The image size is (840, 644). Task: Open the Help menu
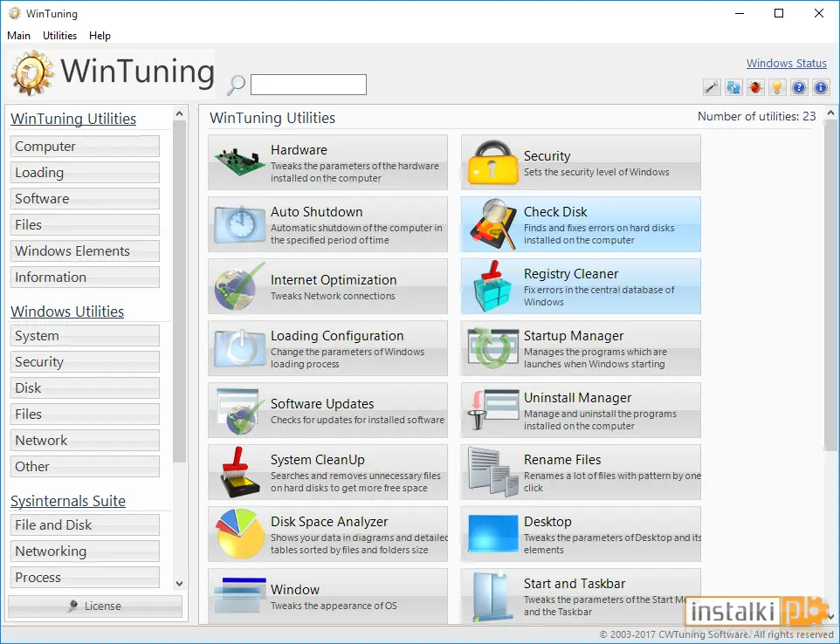pyautogui.click(x=100, y=35)
